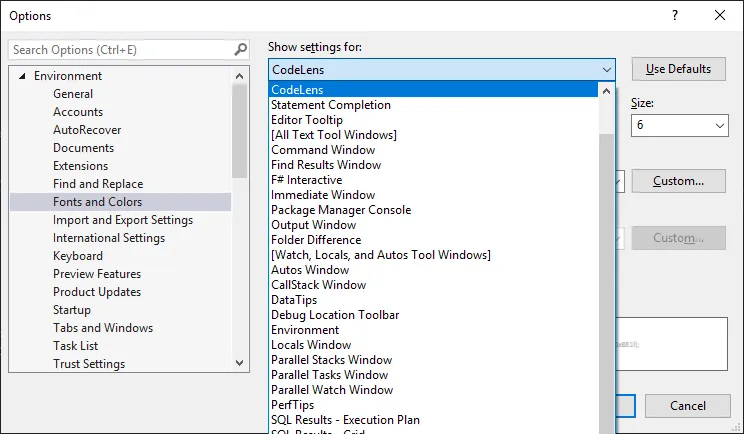The image size is (744, 434).
Task: Select Autos Window from the list
Action: tap(433, 270)
